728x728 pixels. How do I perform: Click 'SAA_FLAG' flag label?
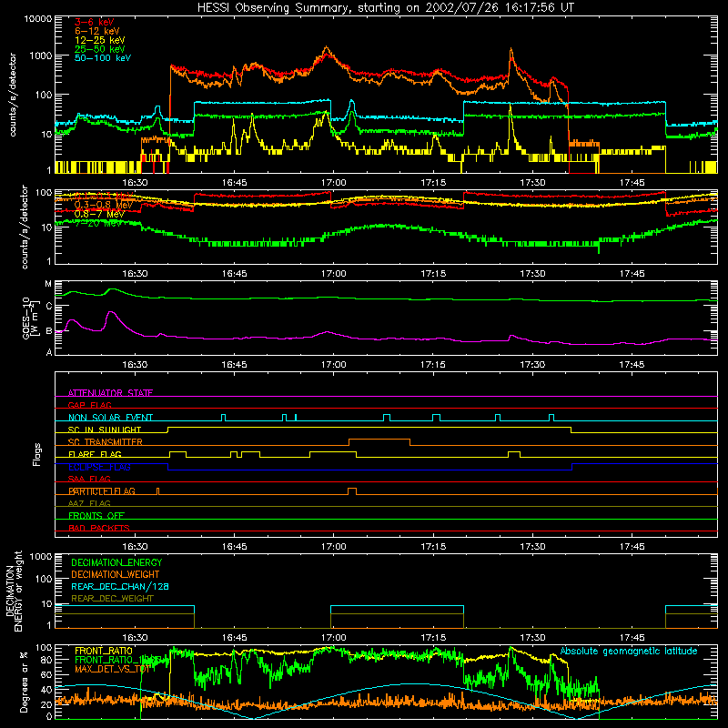tap(89, 479)
